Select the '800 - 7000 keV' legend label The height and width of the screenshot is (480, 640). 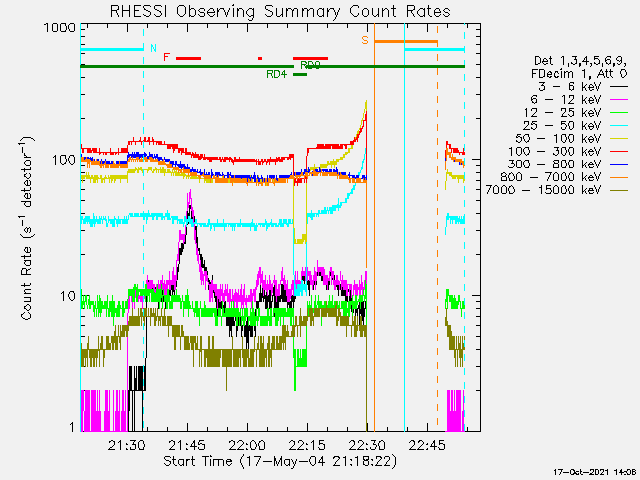[551, 177]
